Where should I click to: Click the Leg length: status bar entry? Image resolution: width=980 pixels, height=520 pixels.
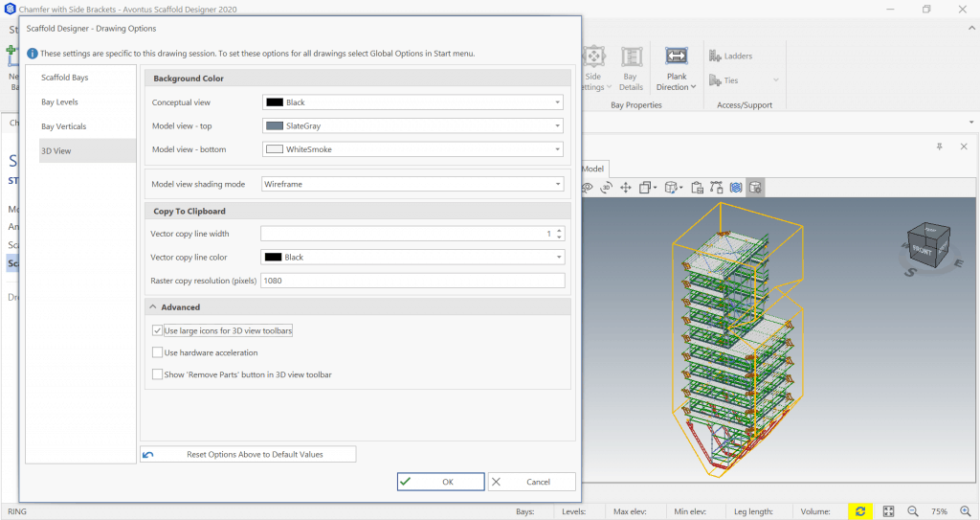pyautogui.click(x=753, y=511)
